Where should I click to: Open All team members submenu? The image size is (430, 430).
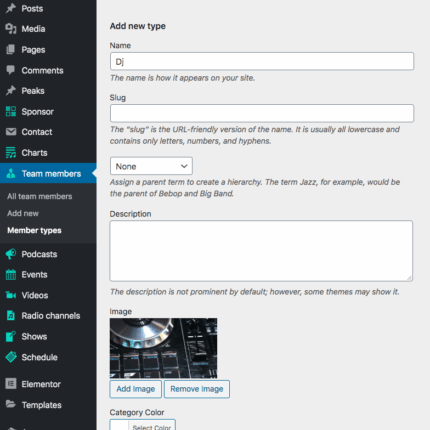click(40, 196)
